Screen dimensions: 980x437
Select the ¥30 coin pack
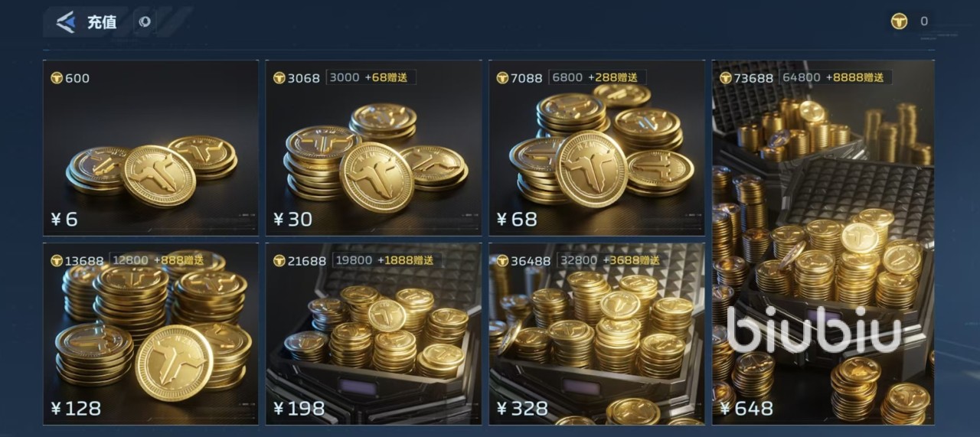[374, 148]
